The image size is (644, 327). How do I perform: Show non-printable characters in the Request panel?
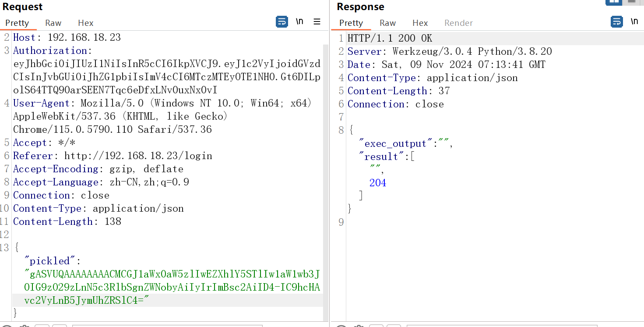pyautogui.click(x=299, y=21)
